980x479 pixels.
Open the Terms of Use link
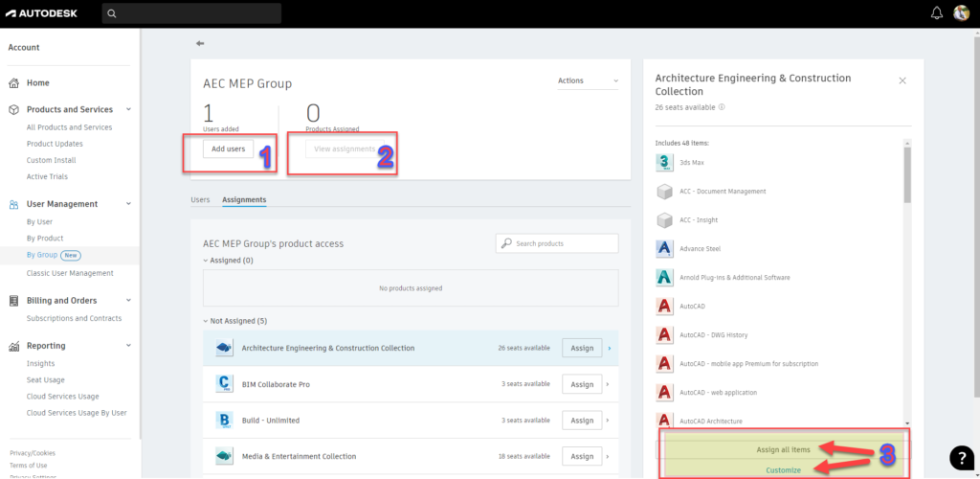[x=28, y=466]
